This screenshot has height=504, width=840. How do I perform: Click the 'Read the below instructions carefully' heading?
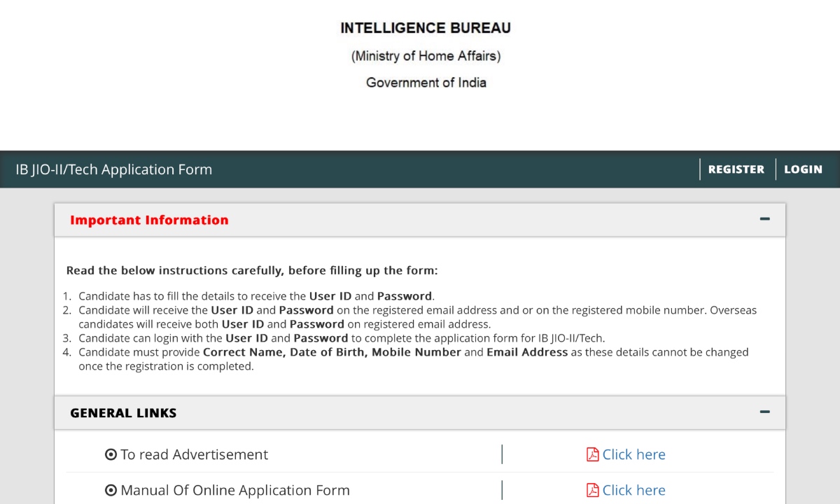click(251, 270)
